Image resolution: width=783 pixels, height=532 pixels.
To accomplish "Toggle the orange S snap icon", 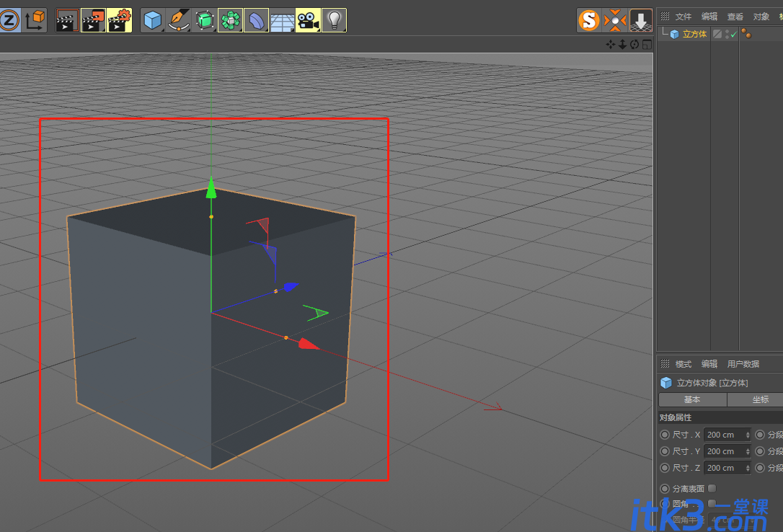I will point(589,20).
